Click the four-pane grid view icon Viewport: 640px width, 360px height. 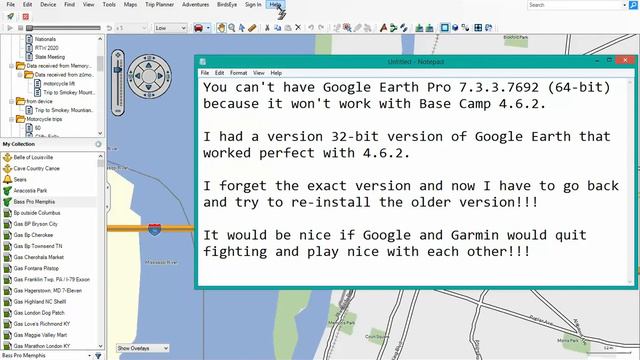coord(478,28)
